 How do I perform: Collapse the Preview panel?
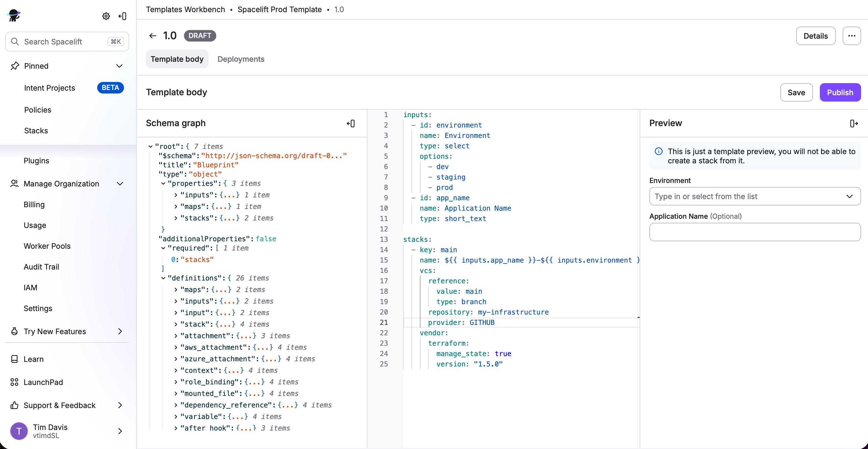(x=854, y=124)
